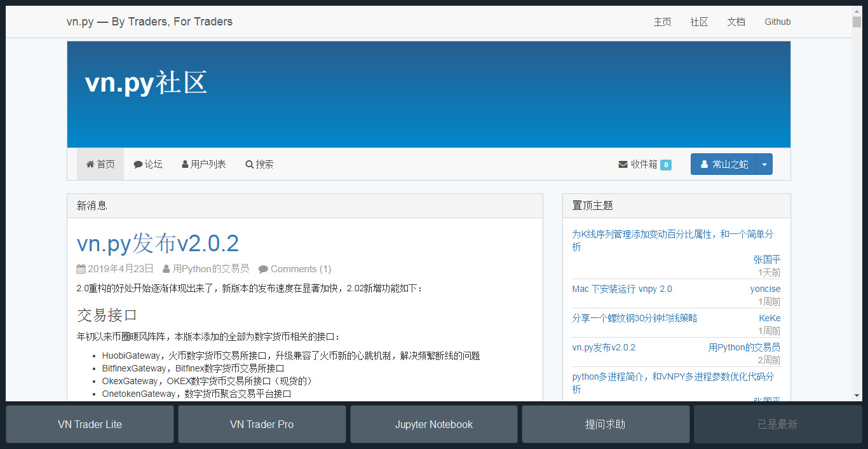Open the Comments (1) link
This screenshot has height=449, width=868.
tap(301, 269)
